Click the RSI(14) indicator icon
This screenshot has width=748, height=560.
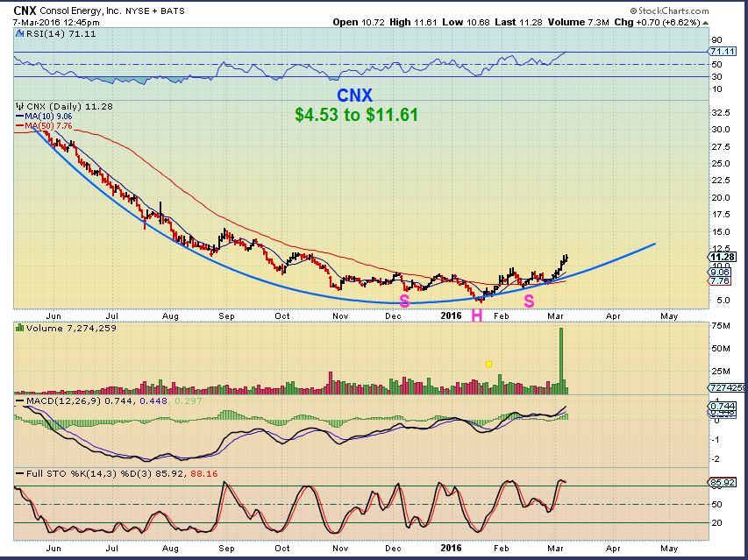click(19, 34)
